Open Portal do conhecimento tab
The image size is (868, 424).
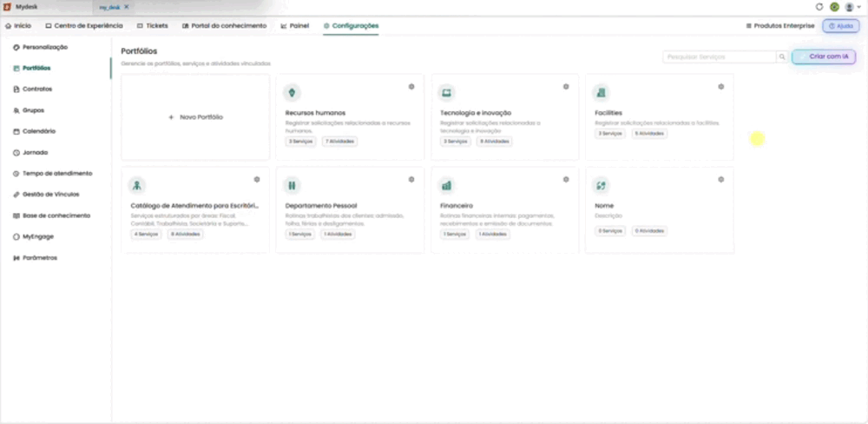point(224,25)
